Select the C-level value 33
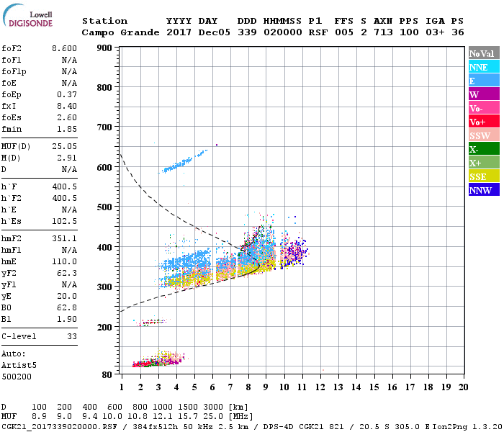 click(71, 336)
